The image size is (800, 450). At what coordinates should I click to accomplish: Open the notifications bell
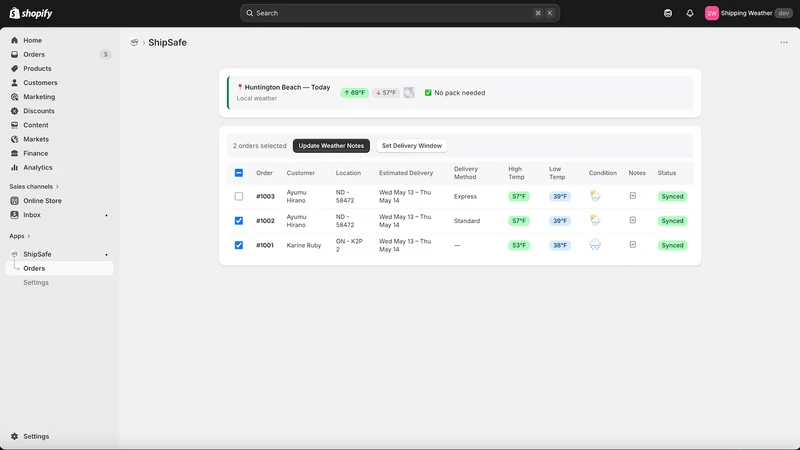690,13
